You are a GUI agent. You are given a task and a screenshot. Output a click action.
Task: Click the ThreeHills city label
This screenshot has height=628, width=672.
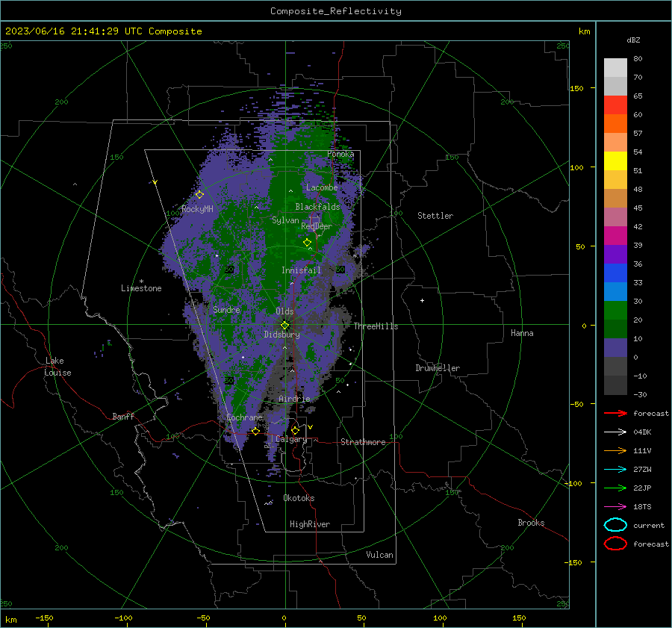[x=376, y=326]
